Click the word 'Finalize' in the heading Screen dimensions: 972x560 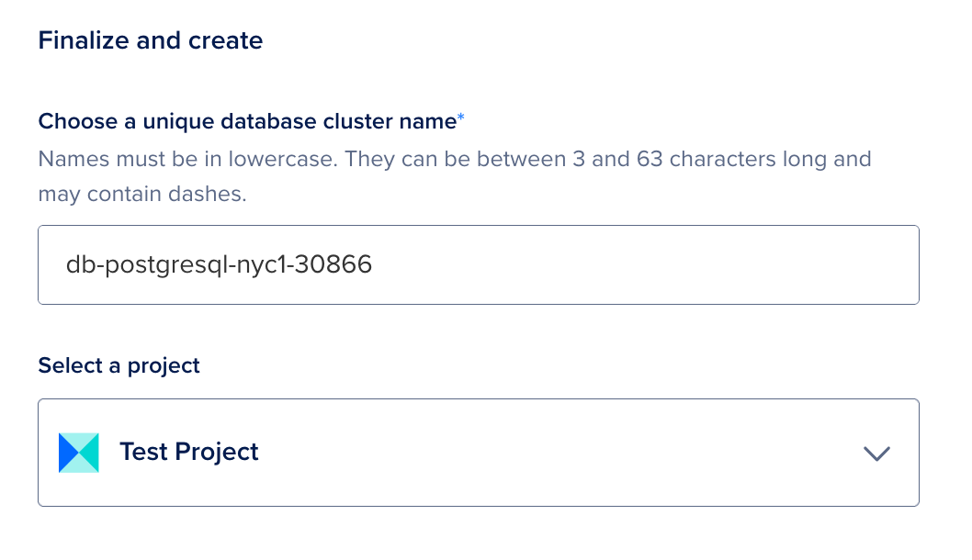[79, 40]
